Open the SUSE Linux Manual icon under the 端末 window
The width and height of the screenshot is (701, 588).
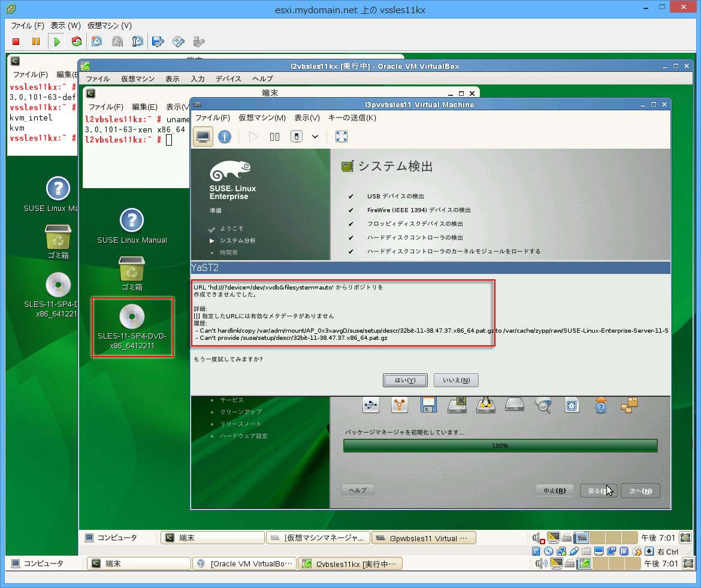(x=132, y=226)
